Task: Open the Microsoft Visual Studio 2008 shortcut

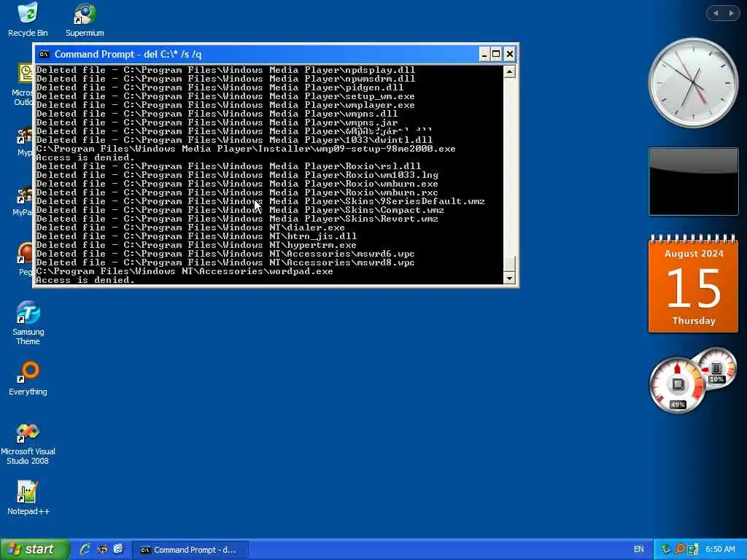Action: click(x=28, y=444)
